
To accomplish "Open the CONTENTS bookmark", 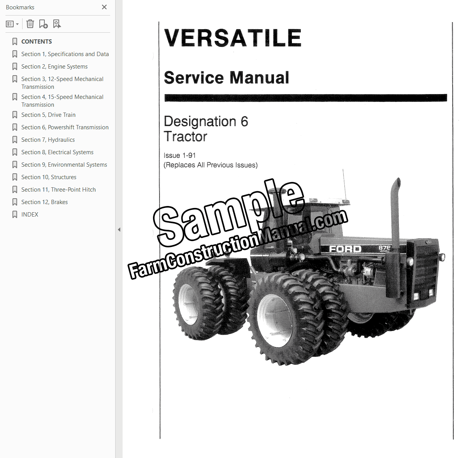I will pos(37,42).
